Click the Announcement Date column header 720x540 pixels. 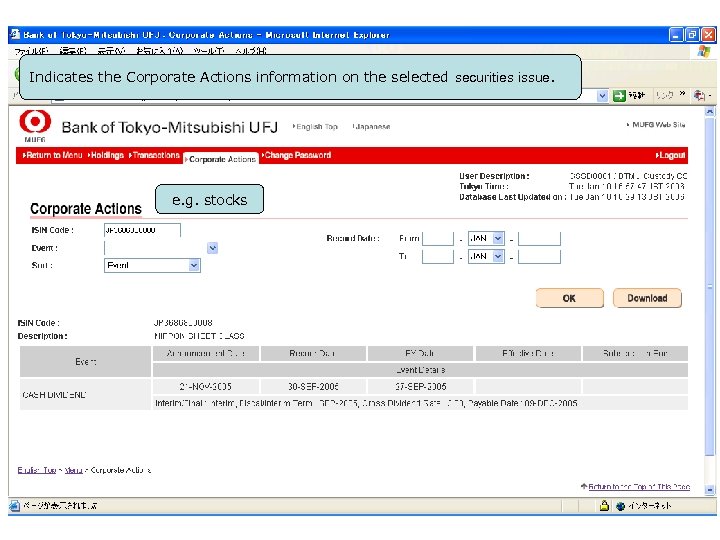206,354
